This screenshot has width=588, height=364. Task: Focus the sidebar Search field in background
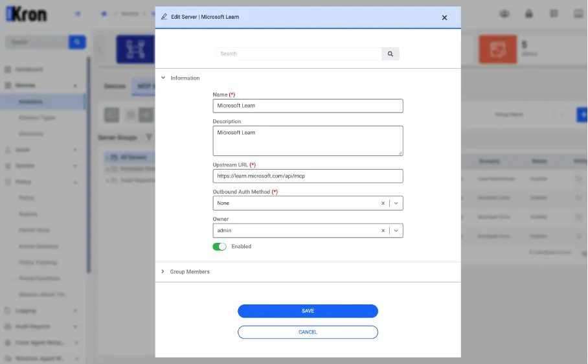pyautogui.click(x=37, y=42)
